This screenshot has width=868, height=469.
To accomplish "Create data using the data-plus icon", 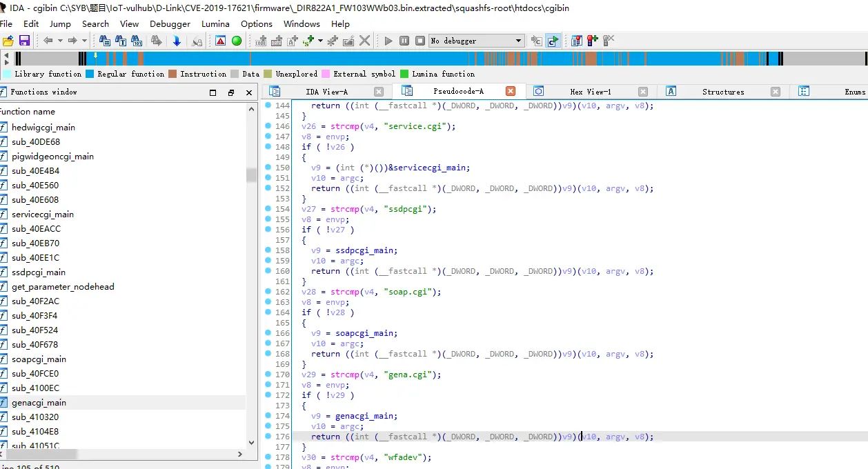I will (275, 41).
